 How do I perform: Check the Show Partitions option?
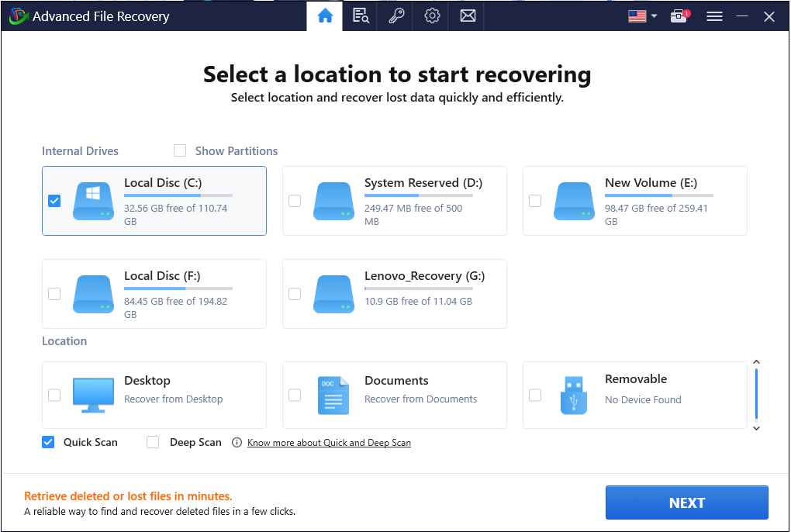tap(179, 150)
